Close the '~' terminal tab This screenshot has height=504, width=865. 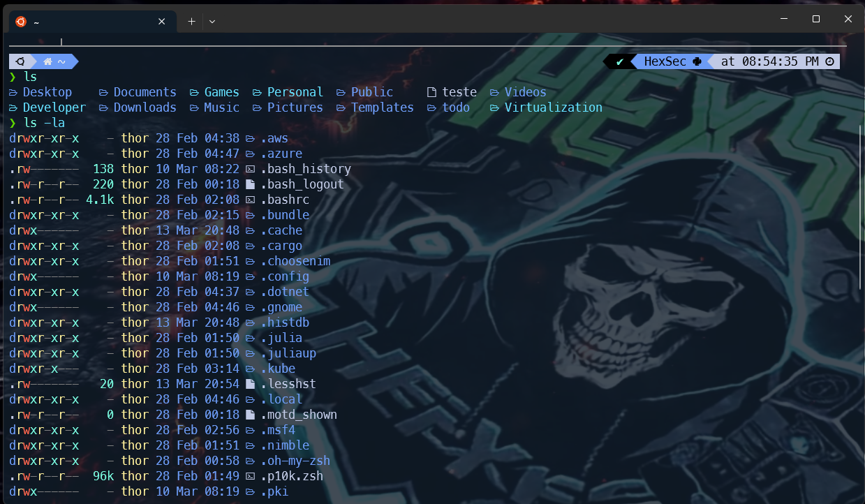pos(162,22)
